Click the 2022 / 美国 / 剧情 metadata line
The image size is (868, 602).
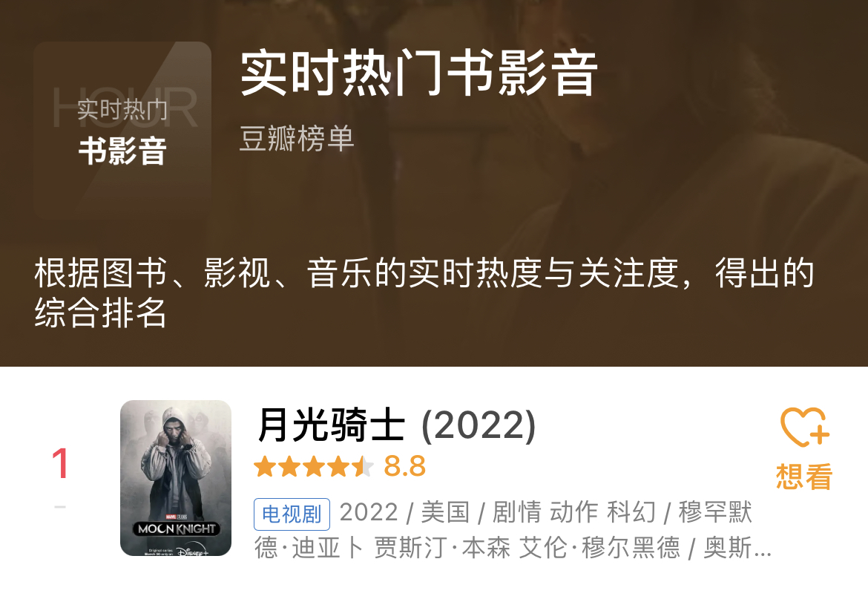(x=545, y=512)
